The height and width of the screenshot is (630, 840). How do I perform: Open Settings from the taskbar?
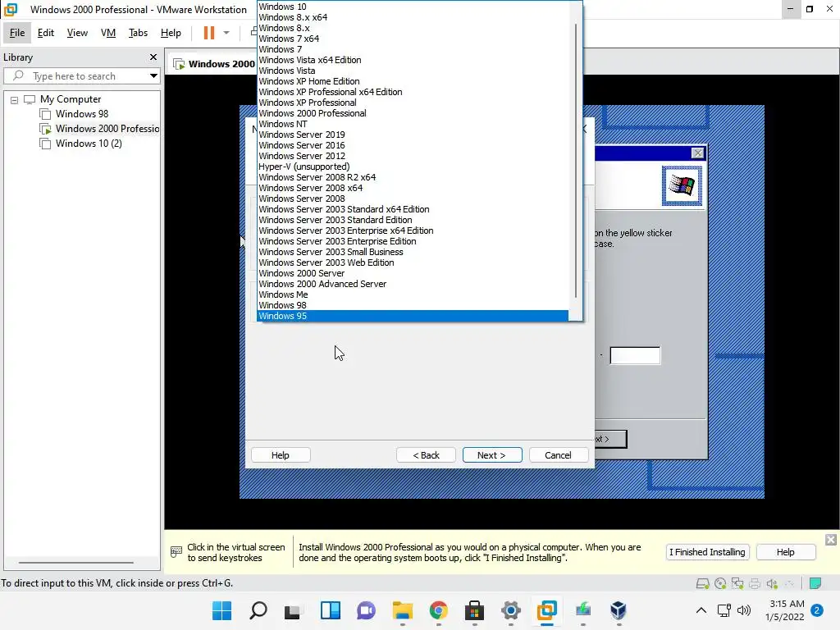[510, 610]
